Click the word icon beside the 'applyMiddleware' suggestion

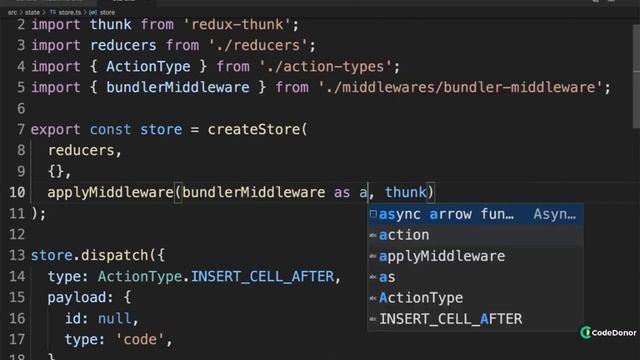373,256
